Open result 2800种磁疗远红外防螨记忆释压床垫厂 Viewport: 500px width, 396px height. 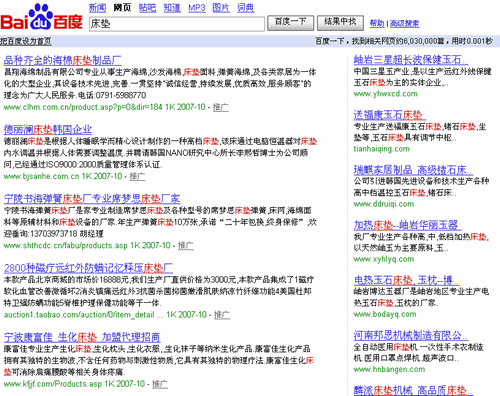click(x=88, y=268)
